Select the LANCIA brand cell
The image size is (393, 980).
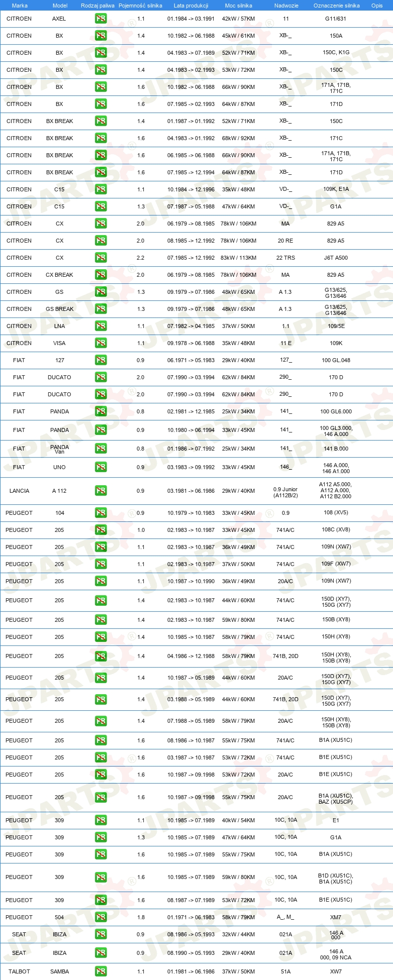19,491
